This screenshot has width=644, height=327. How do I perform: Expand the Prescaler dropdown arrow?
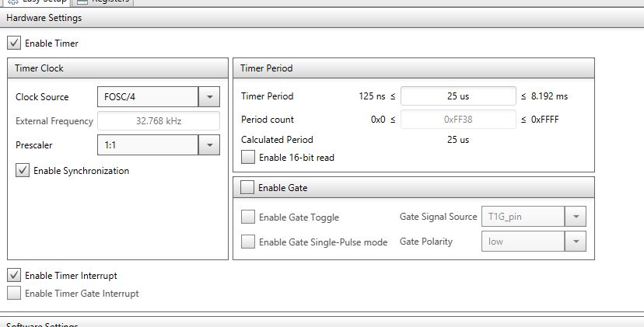[x=209, y=144]
